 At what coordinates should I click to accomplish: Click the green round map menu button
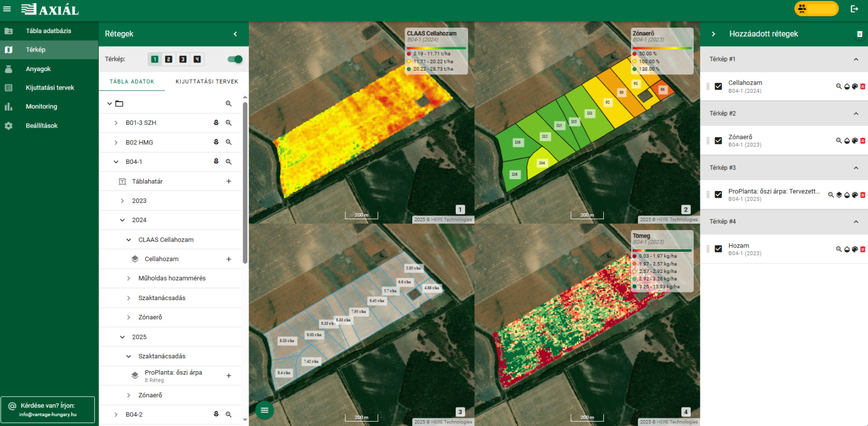pyautogui.click(x=264, y=410)
